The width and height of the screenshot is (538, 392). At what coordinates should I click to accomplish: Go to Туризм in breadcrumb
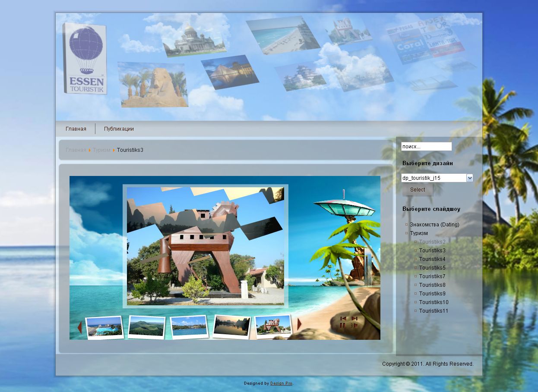click(x=101, y=150)
